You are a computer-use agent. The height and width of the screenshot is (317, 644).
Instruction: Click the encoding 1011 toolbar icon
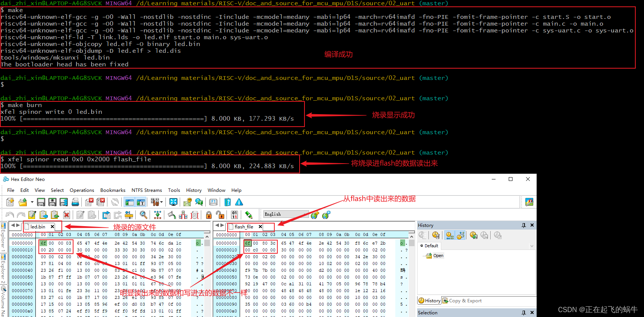[x=155, y=202]
